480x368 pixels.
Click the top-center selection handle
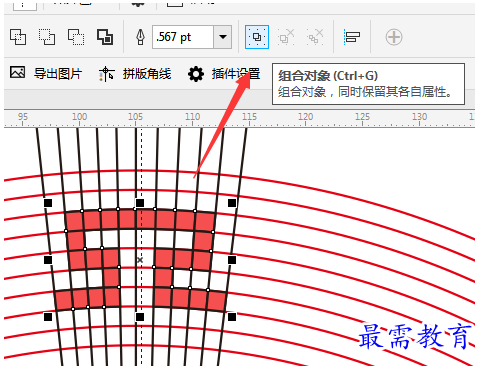pos(140,203)
